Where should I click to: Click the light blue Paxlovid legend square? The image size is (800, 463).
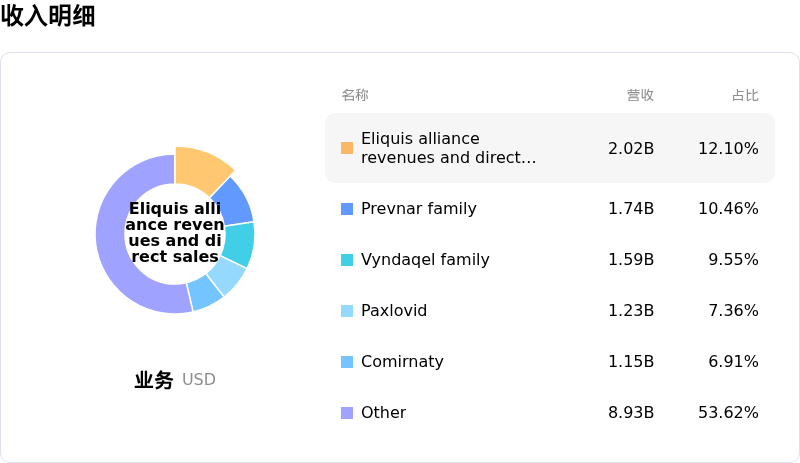pyautogui.click(x=347, y=311)
